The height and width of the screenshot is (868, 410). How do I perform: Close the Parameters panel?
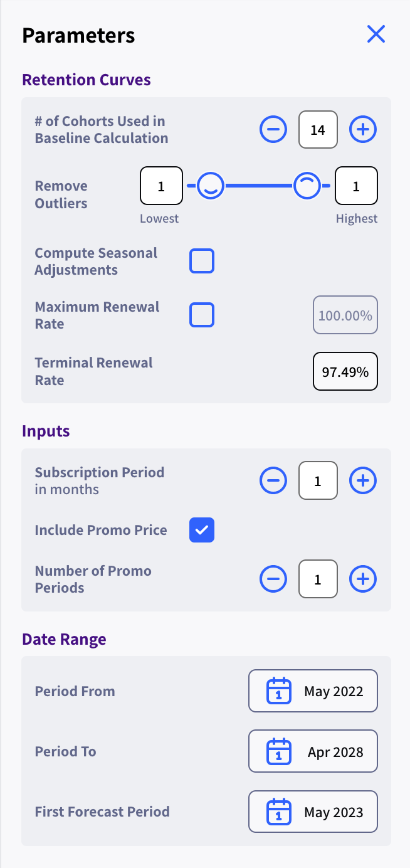click(x=376, y=34)
